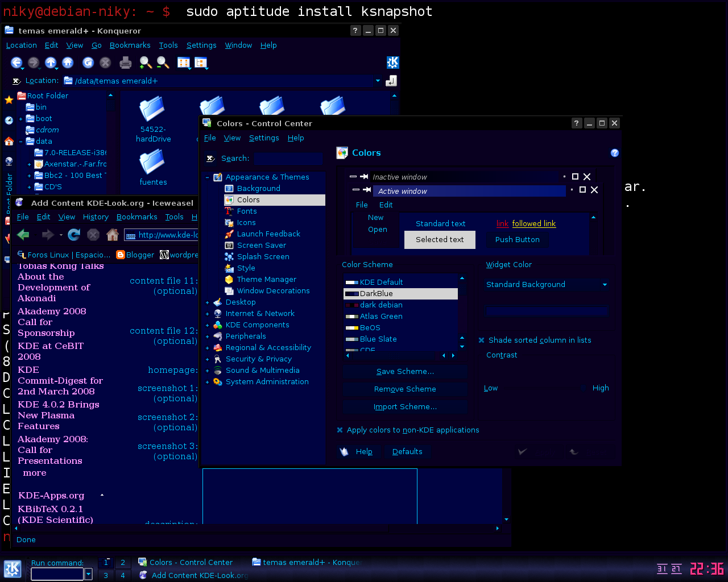Zoom in on Konqueror icons
The width and height of the screenshot is (728, 582).
click(146, 63)
